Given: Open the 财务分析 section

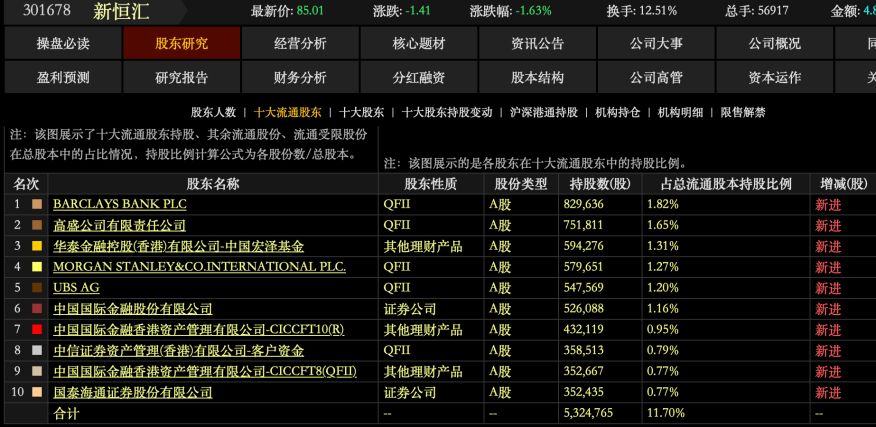Looking at the screenshot, I should click(x=300, y=78).
